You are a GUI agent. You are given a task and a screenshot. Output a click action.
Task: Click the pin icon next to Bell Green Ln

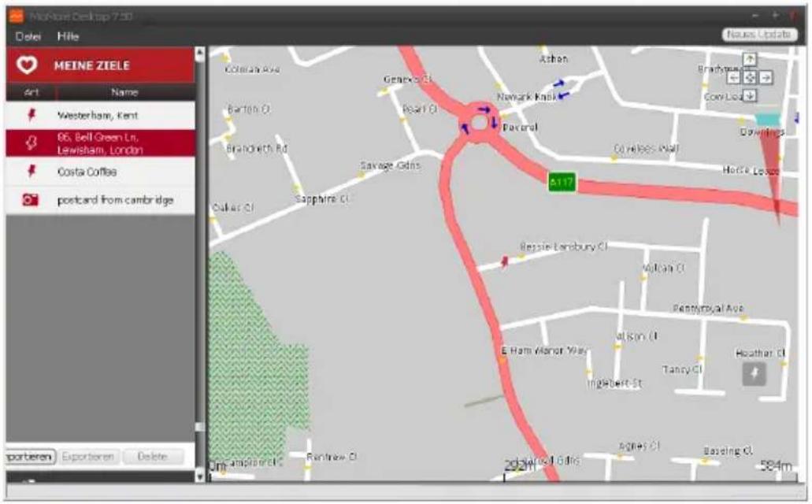click(31, 143)
